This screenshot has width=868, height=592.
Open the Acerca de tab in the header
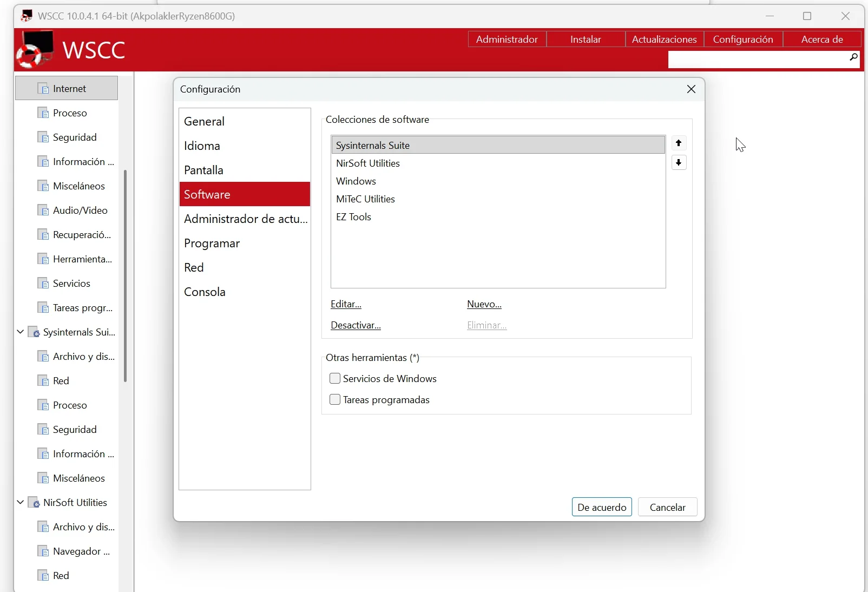pos(822,40)
